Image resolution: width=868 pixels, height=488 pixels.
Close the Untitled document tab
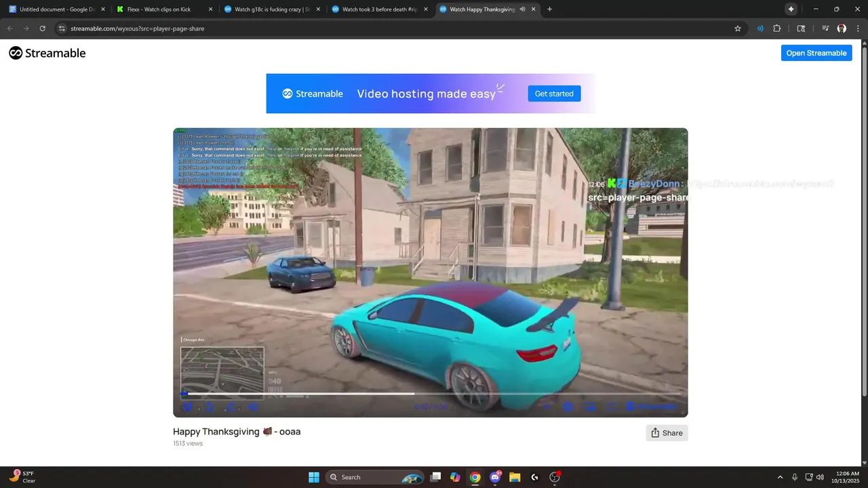[103, 9]
